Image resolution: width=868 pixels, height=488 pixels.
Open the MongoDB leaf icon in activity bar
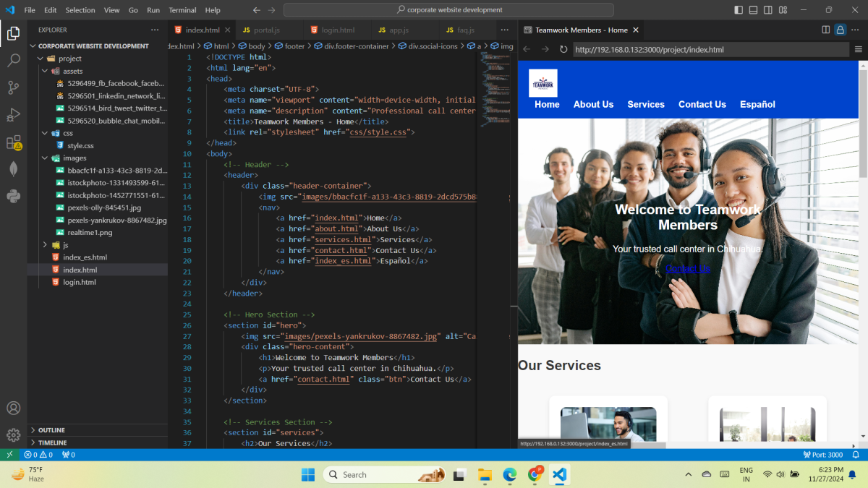pyautogui.click(x=13, y=168)
